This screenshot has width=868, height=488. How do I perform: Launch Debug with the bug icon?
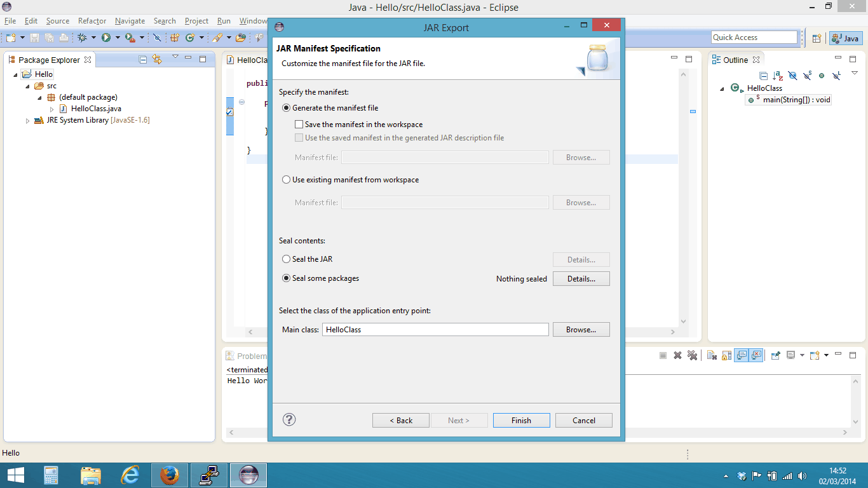coord(82,37)
